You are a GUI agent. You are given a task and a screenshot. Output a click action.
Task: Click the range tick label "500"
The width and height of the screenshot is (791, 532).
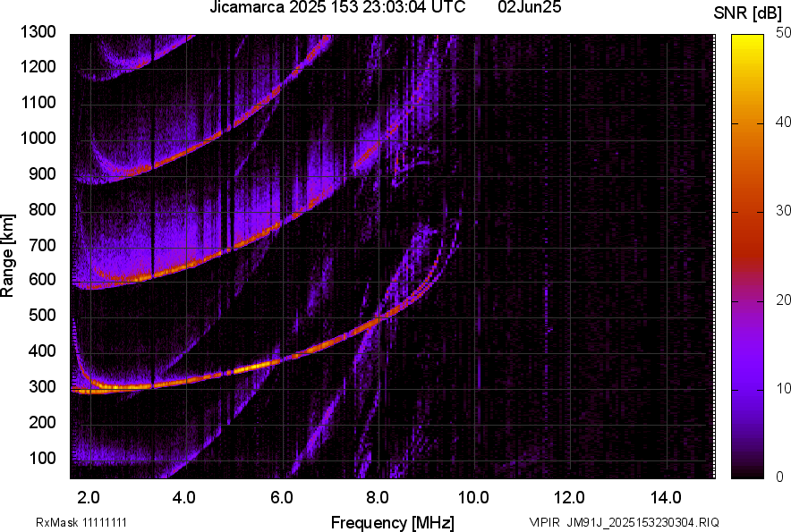(x=42, y=315)
